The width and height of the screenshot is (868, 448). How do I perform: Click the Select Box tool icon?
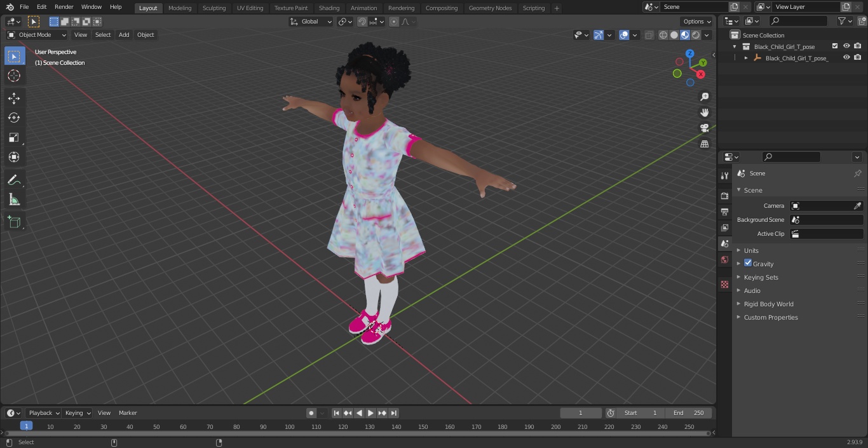pos(14,56)
